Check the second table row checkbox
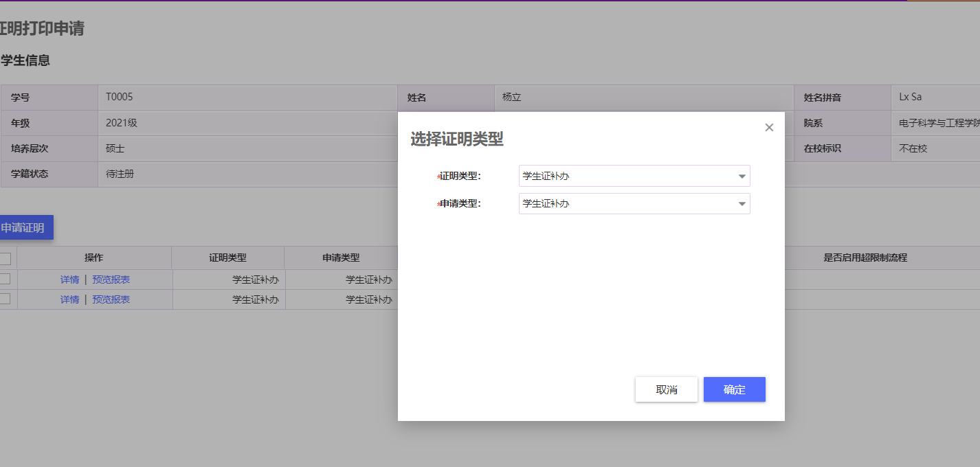 pyautogui.click(x=5, y=299)
